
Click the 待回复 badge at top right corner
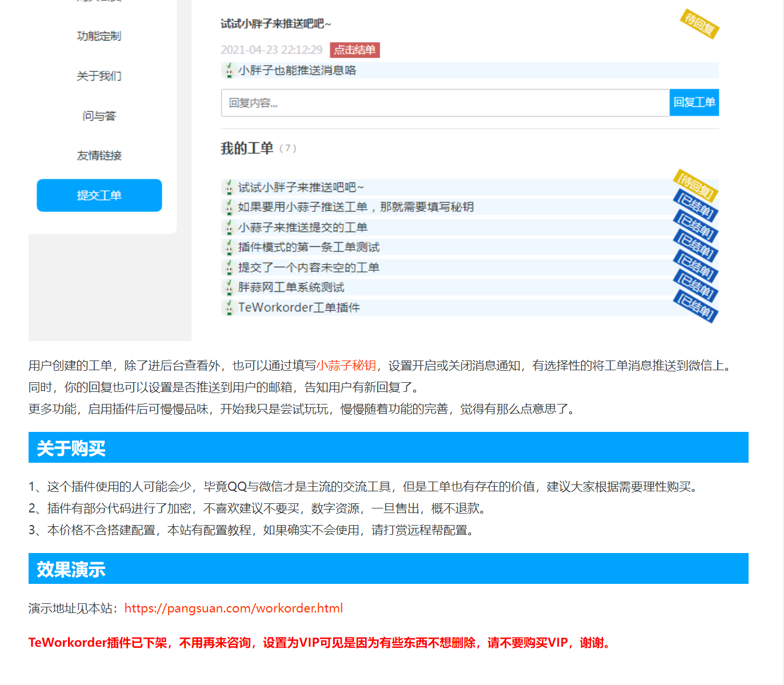[x=699, y=24]
